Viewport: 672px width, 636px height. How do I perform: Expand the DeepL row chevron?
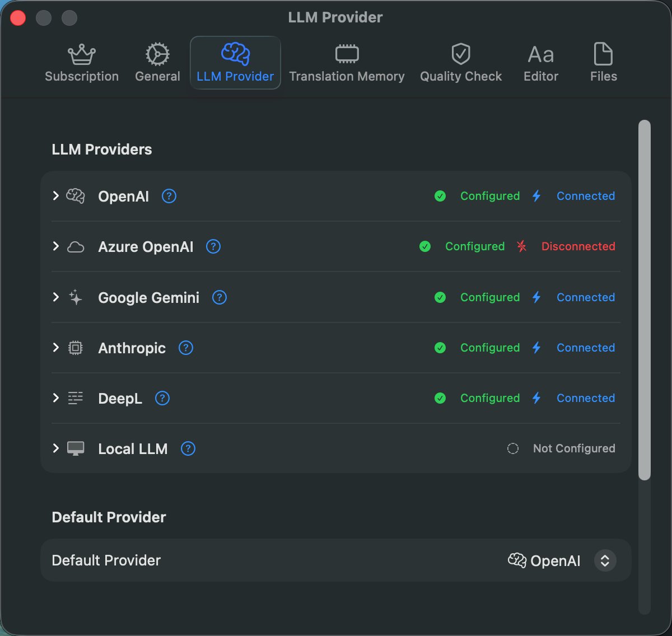55,397
